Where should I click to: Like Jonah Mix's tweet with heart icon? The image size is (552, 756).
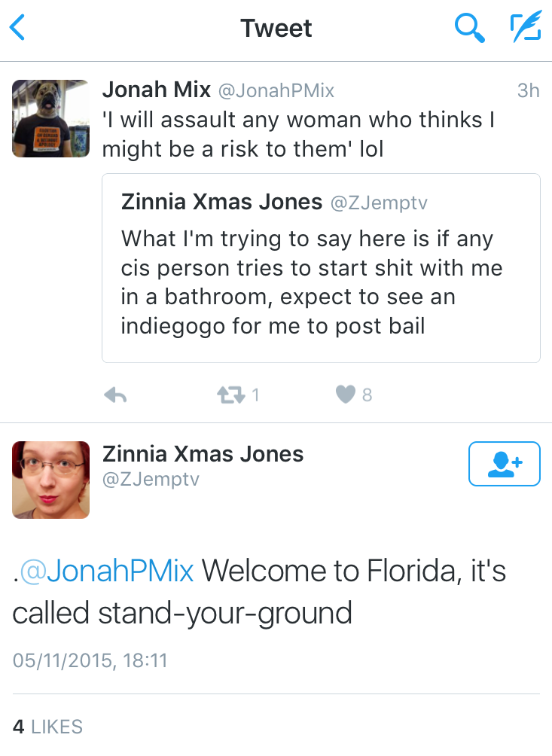coord(345,395)
